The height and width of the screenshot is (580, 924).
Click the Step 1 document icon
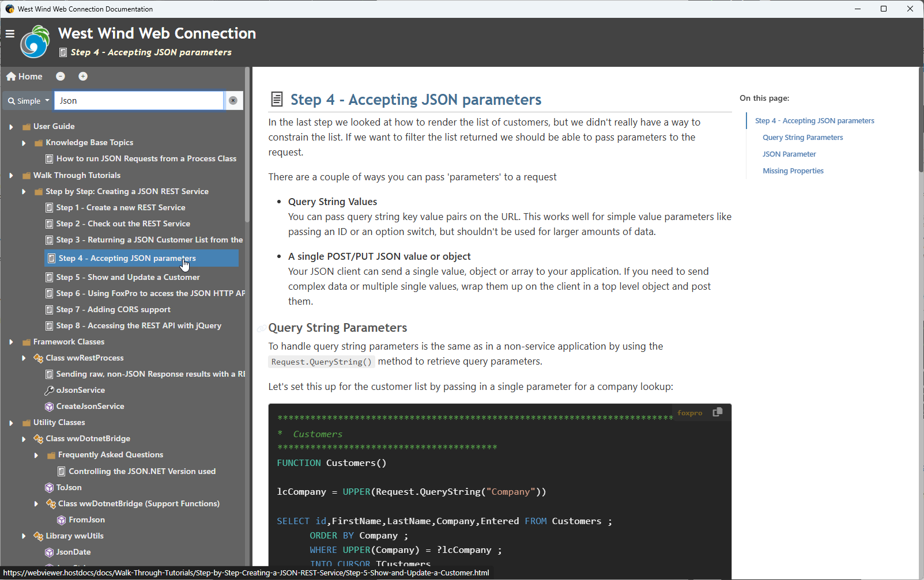[50, 208]
